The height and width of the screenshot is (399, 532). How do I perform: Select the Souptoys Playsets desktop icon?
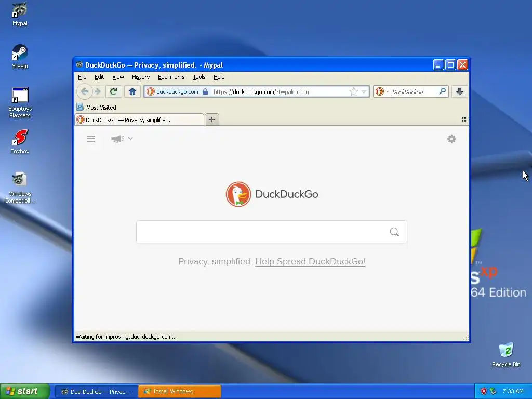point(20,103)
